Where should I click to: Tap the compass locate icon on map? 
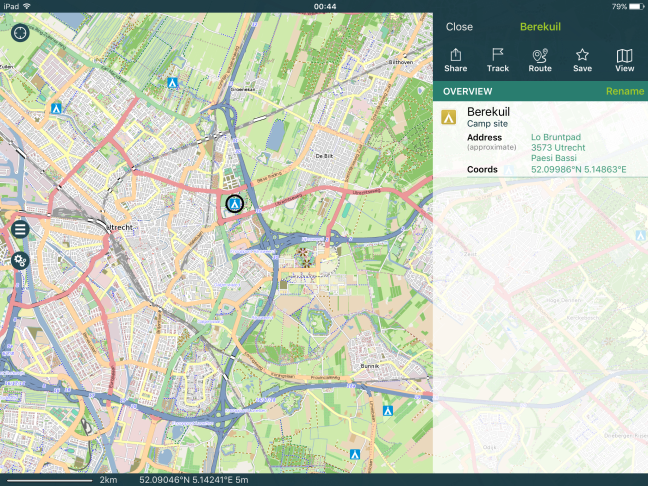point(20,33)
